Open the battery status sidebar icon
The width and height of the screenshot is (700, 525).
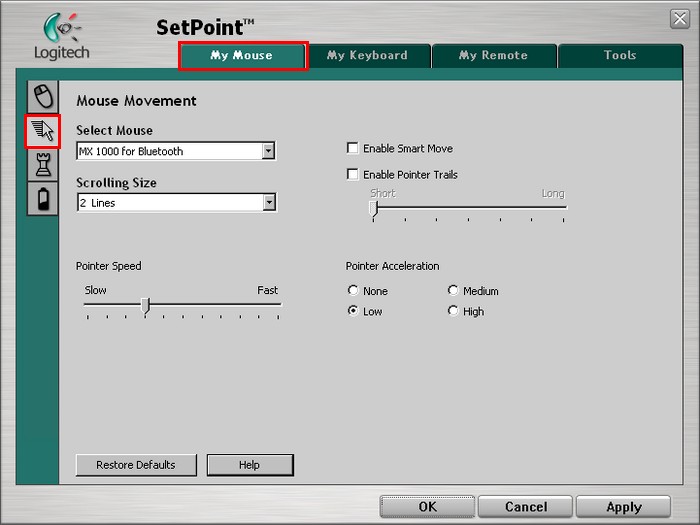[43, 199]
